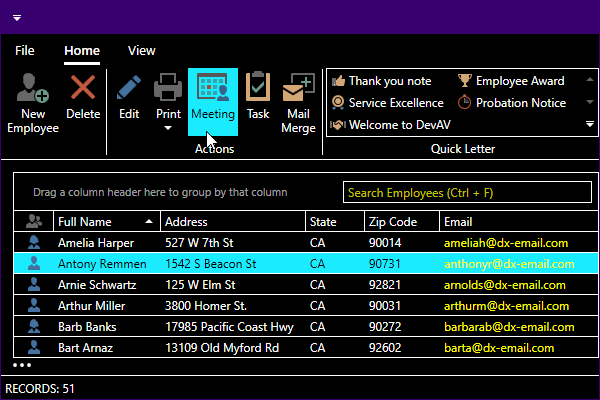Click the Search Employees field
The image size is (600, 400).
point(459,192)
